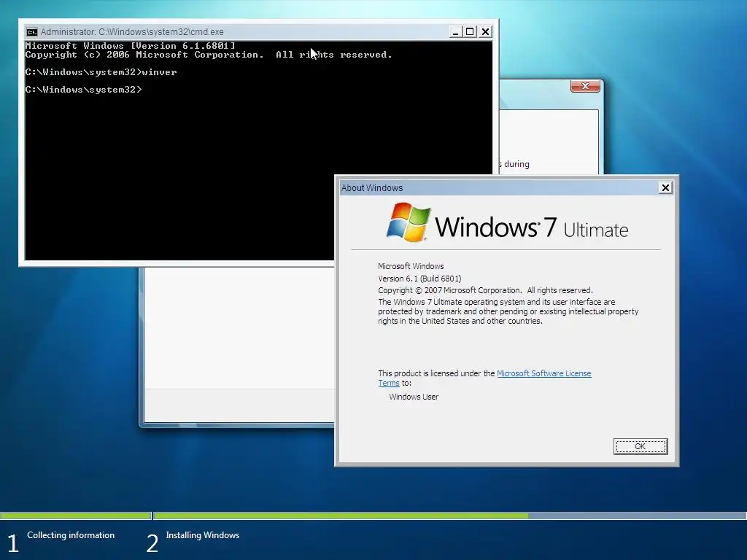Click the Terms link continuation
The height and width of the screenshot is (560, 747).
click(x=389, y=383)
